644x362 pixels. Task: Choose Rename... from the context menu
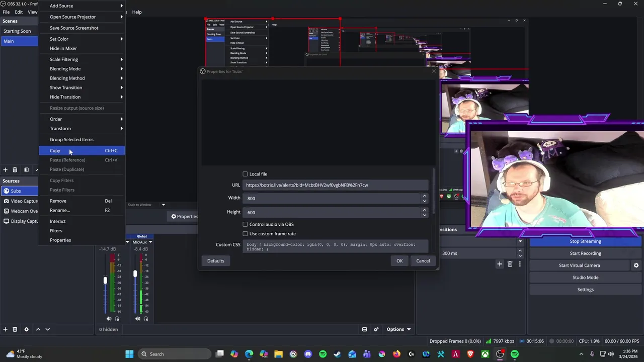click(x=82, y=210)
